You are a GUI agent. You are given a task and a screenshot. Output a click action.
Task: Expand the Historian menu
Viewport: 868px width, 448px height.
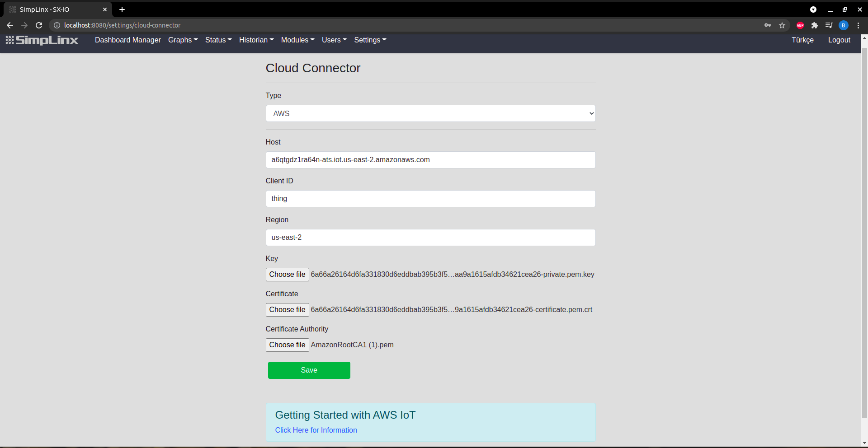256,40
